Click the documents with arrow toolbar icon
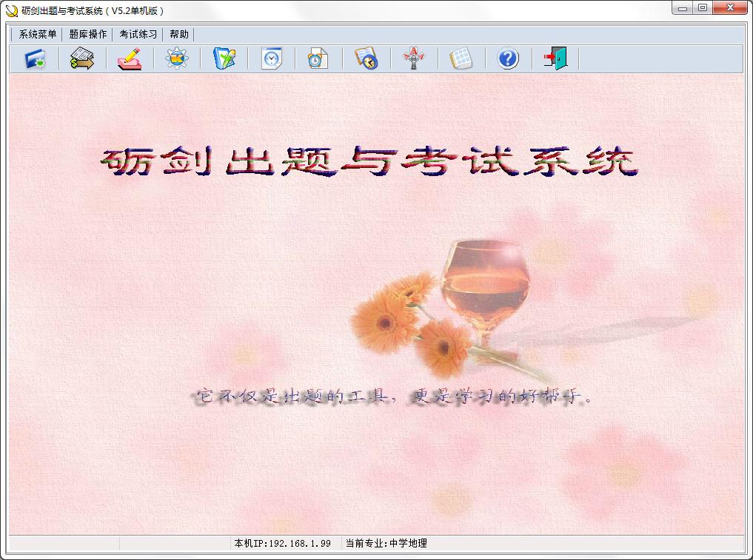 click(82, 59)
